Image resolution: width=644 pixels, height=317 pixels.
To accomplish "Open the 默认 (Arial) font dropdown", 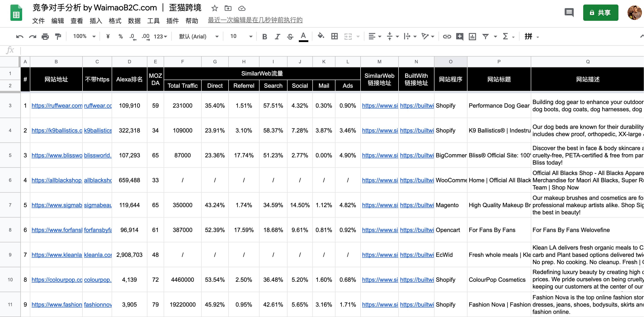I will pyautogui.click(x=199, y=36).
